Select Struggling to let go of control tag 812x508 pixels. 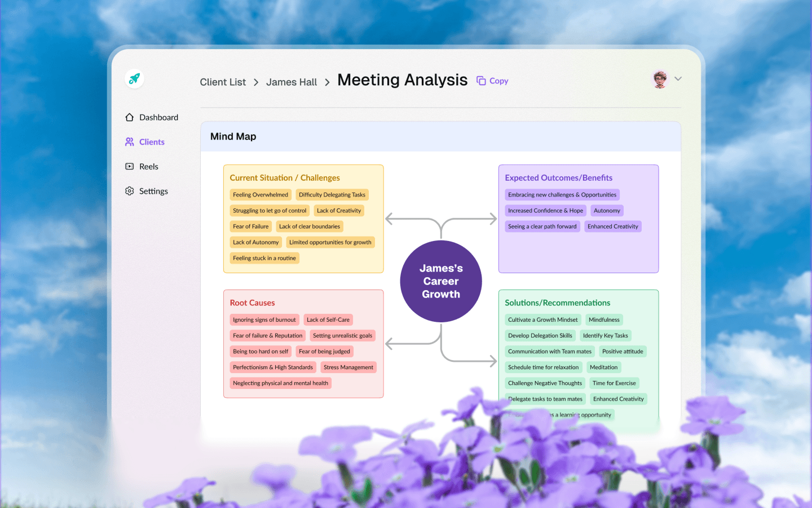tap(270, 211)
